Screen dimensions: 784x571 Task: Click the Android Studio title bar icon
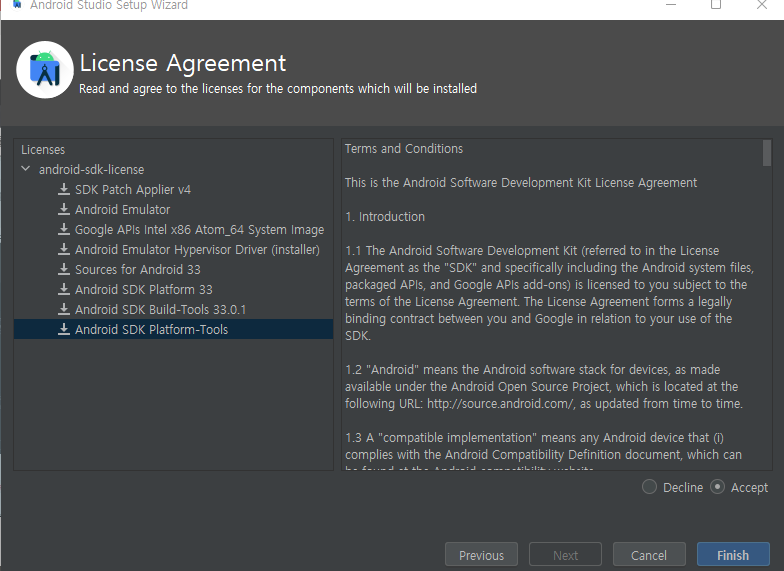tap(18, 4)
